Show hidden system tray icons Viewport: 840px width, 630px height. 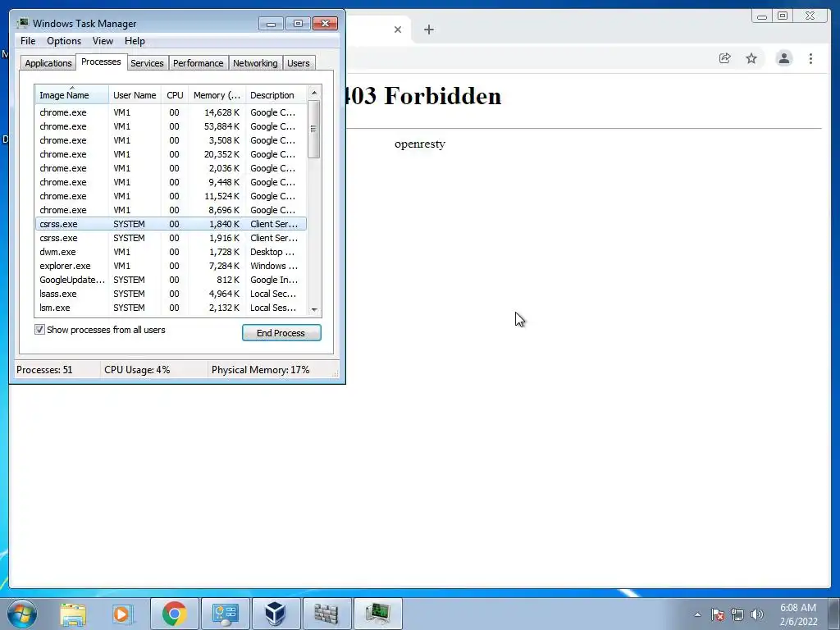697,614
